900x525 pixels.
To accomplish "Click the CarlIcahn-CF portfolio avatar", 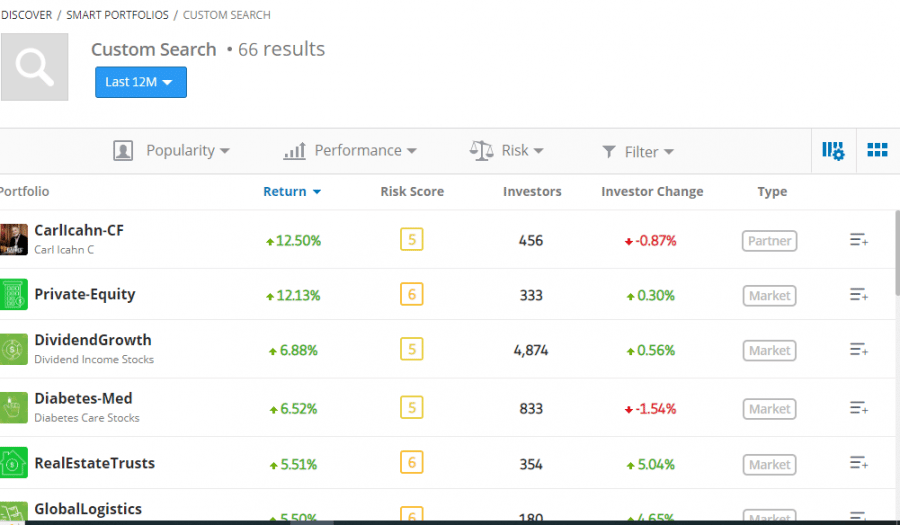I will [14, 239].
